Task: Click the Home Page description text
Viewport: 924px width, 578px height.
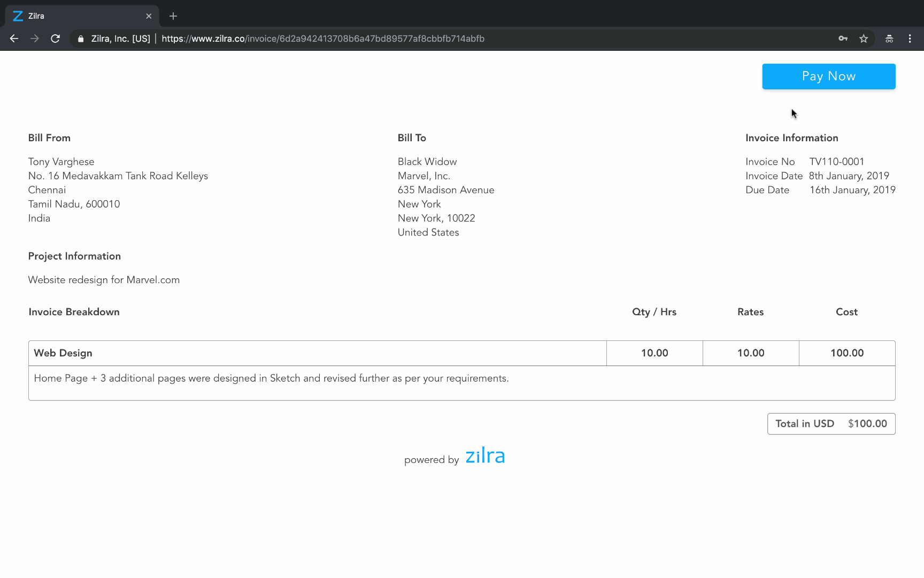Action: (271, 378)
